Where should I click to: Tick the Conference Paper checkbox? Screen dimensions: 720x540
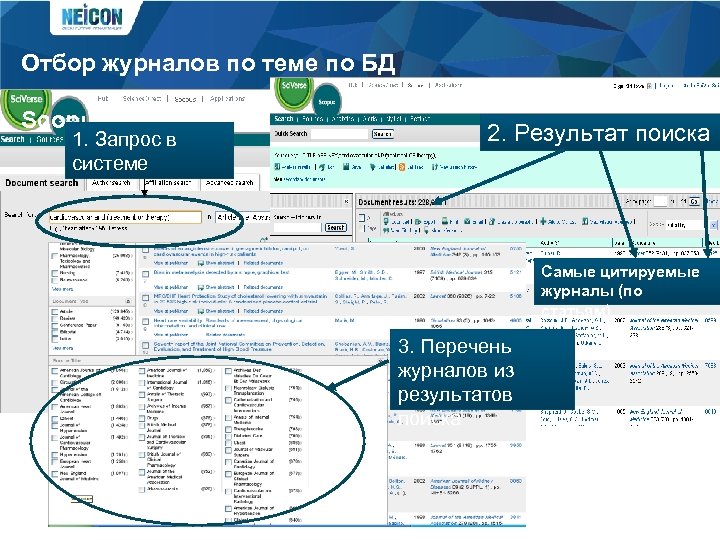(55, 325)
